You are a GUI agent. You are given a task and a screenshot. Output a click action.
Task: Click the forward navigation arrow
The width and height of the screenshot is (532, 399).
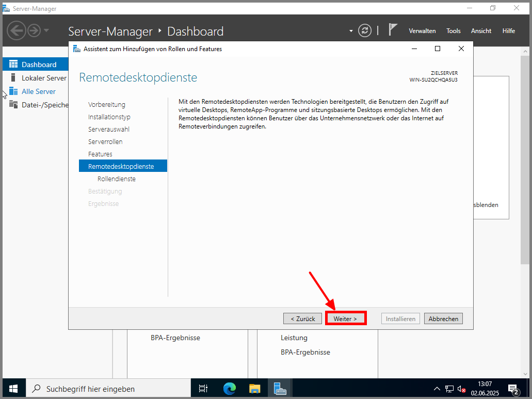(x=34, y=30)
